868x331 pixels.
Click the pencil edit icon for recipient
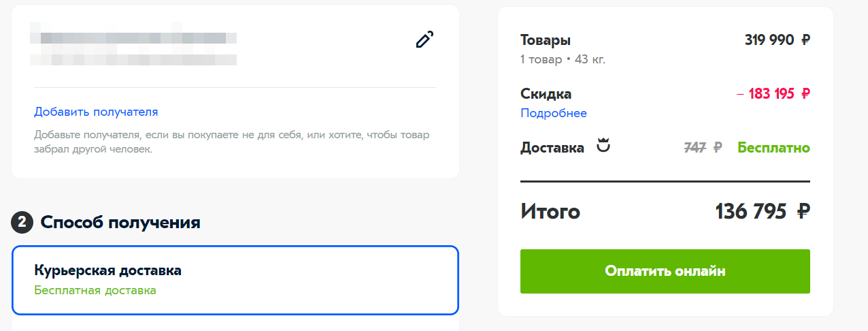[424, 40]
